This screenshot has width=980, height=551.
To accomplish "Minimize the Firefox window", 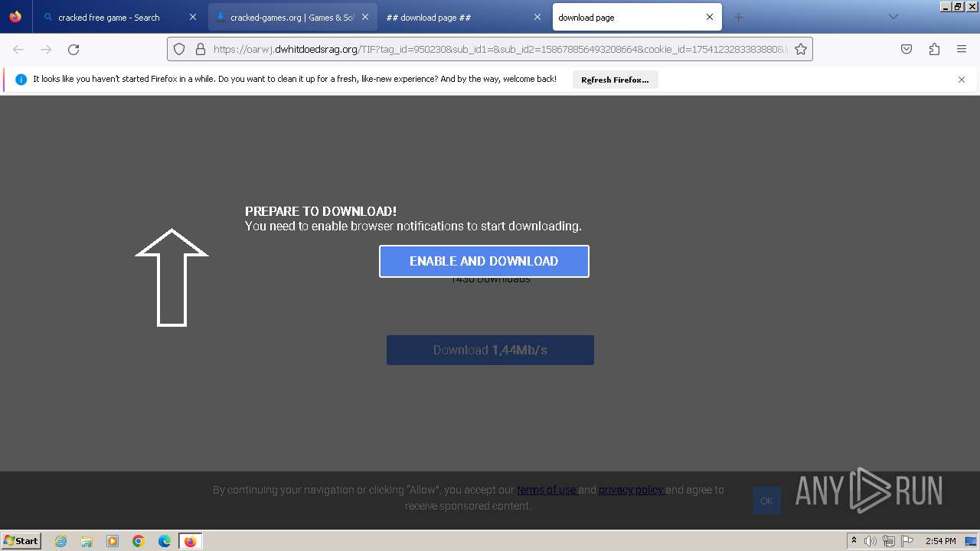I will click(x=946, y=6).
